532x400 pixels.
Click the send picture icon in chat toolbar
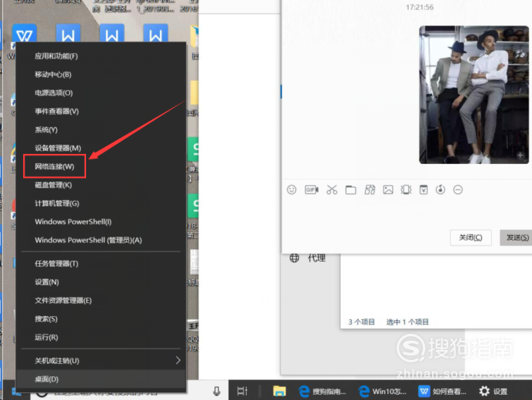tap(388, 189)
